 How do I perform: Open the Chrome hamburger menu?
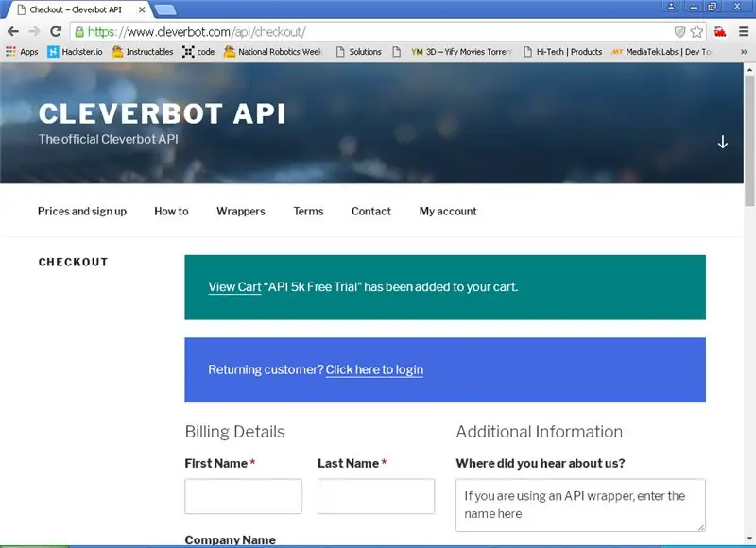click(744, 32)
